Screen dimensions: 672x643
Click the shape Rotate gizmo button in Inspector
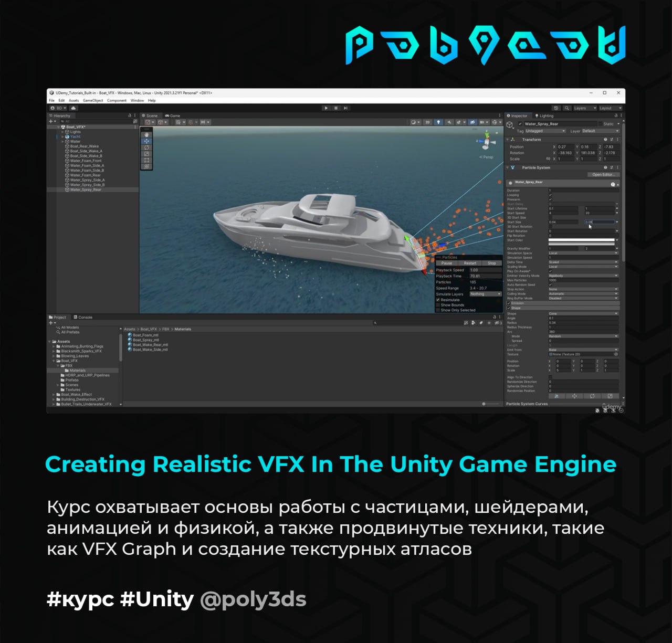pos(592,396)
